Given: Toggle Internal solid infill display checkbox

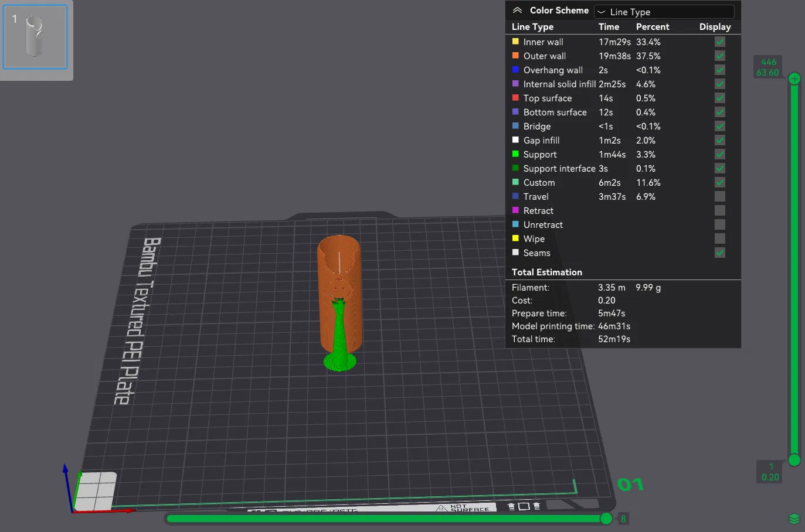Looking at the screenshot, I should pyautogui.click(x=720, y=84).
